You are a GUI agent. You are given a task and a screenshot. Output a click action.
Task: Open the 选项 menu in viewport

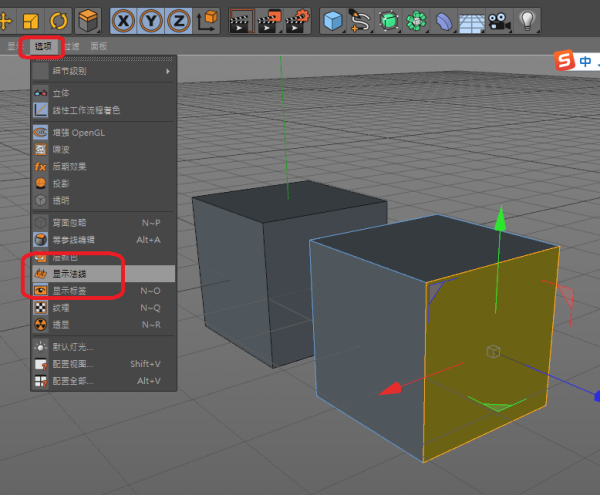[x=42, y=46]
